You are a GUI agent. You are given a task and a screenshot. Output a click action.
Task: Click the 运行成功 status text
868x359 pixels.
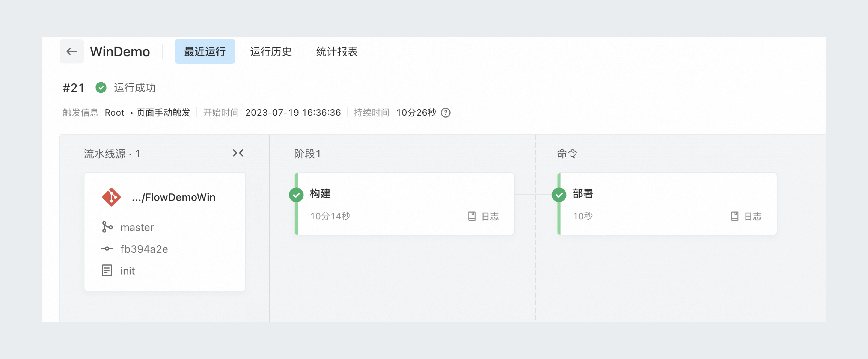point(134,88)
